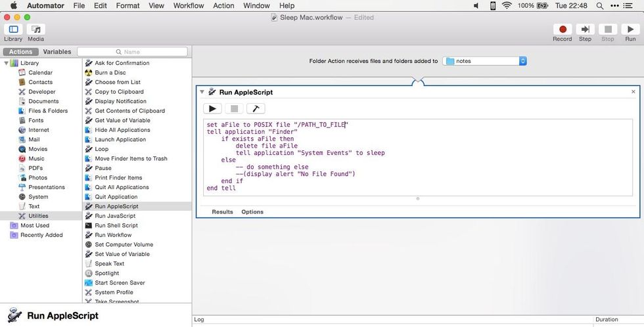The width and height of the screenshot is (644, 327).
Task: Click the AppleScript stop square button
Action: click(x=234, y=108)
